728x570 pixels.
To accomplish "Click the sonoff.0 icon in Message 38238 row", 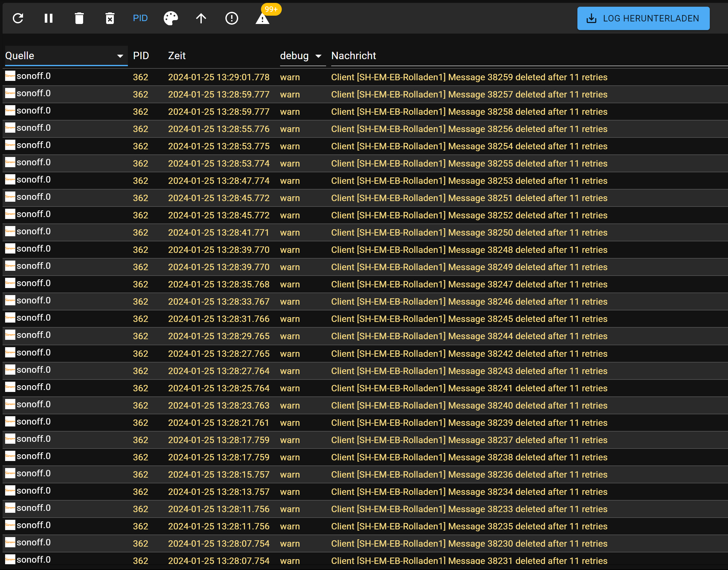I will [10, 456].
